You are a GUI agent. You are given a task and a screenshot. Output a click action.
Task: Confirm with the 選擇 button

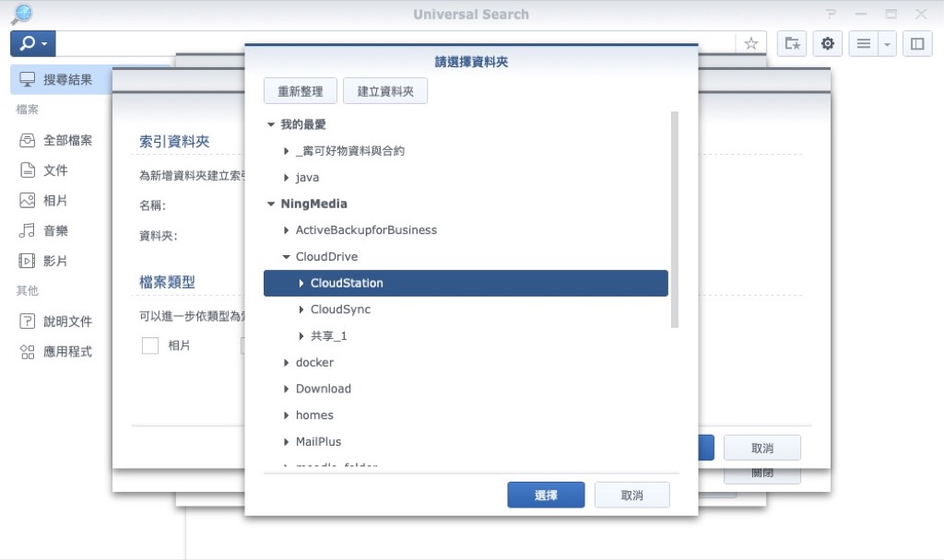[x=546, y=495]
